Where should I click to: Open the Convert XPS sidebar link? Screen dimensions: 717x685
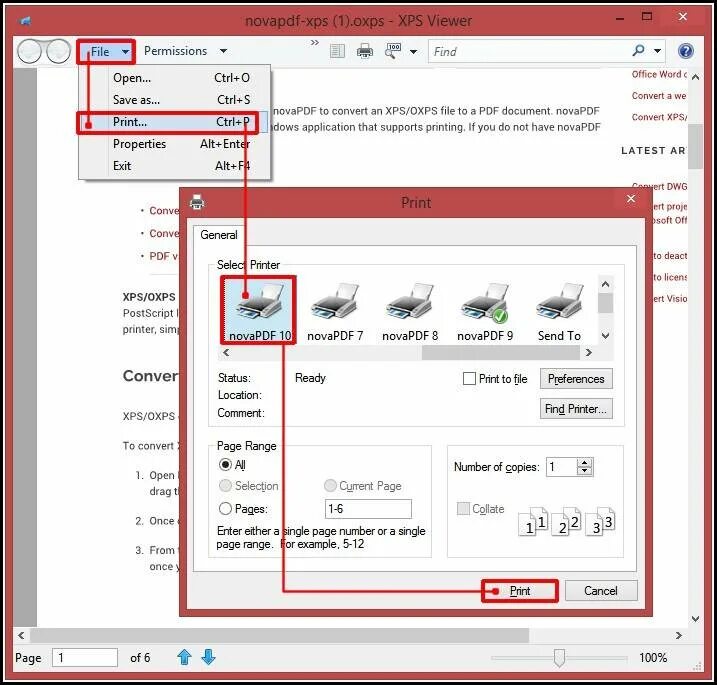[659, 117]
